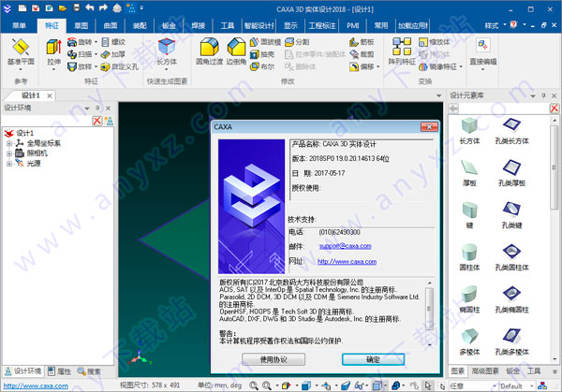
Task: Expand the 照相机 tree node
Action: (9, 153)
